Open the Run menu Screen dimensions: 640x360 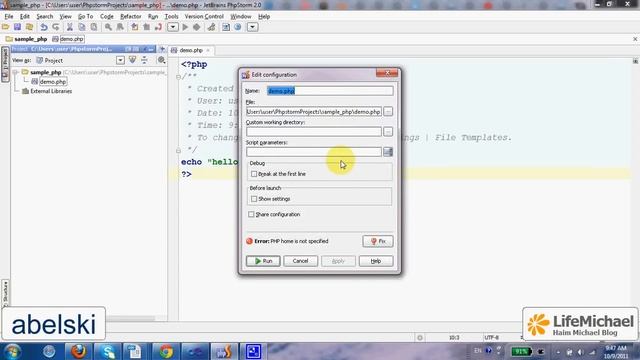pos(153,16)
